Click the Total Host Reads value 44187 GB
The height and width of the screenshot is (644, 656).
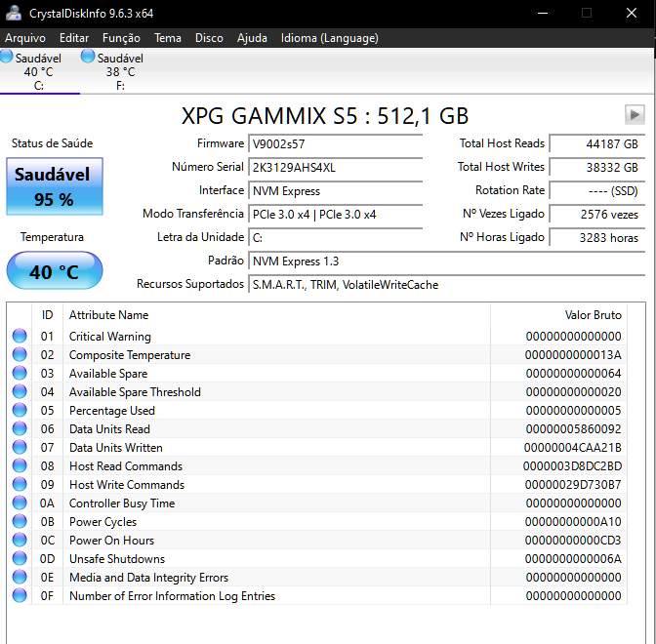pyautogui.click(x=596, y=143)
